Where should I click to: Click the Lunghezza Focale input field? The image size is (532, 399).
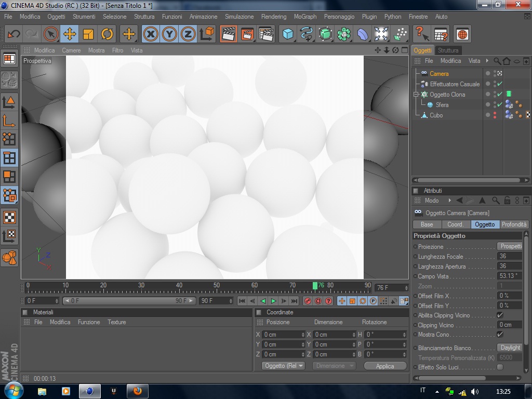click(509, 256)
